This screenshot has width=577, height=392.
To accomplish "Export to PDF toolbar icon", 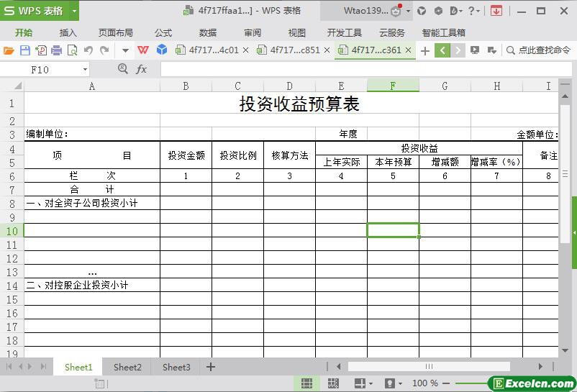I will [41, 50].
